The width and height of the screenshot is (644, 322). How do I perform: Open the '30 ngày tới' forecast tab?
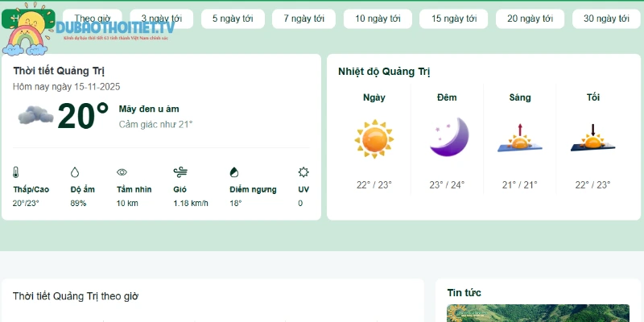[x=606, y=19]
